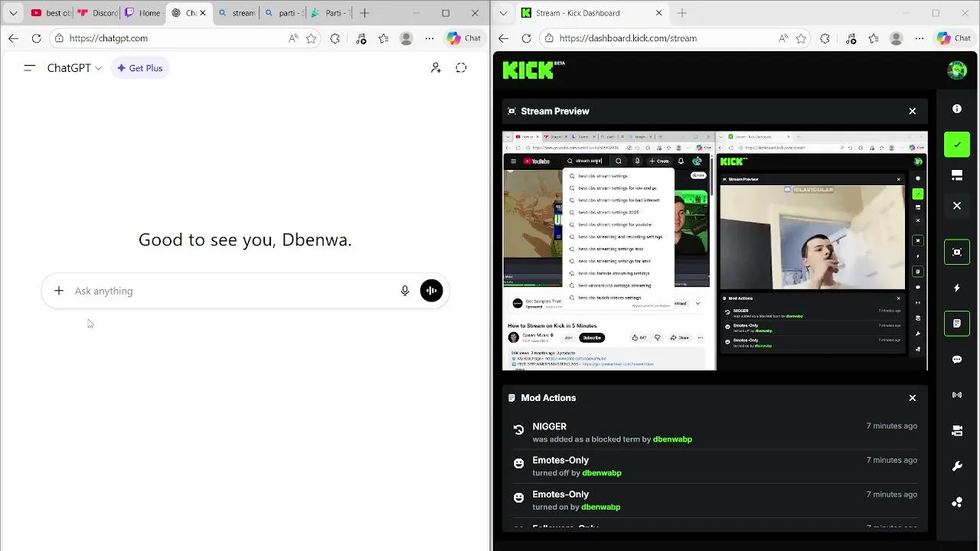Switch to the YouTube 'best ob' tab
980x551 pixels.
[x=51, y=13]
